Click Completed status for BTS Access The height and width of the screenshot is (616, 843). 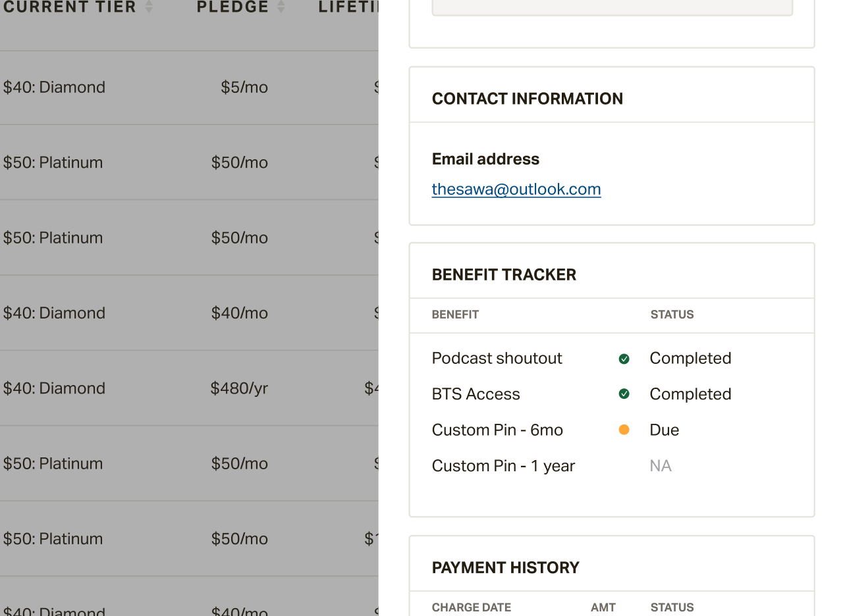[690, 394]
